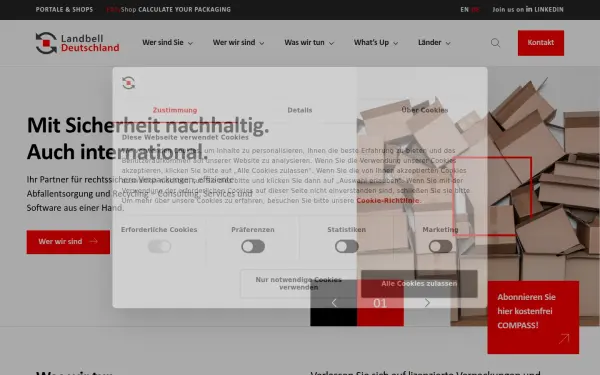Click the Kontakt button

[541, 43]
